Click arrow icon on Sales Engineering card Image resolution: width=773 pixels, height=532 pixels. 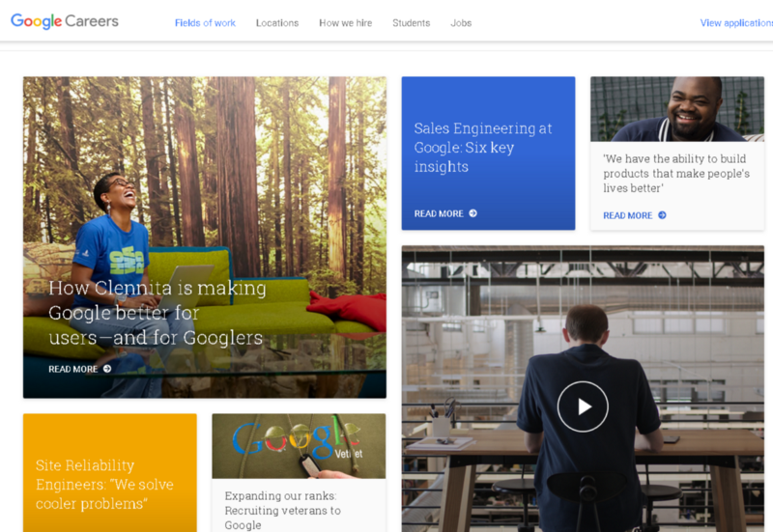[x=472, y=213]
